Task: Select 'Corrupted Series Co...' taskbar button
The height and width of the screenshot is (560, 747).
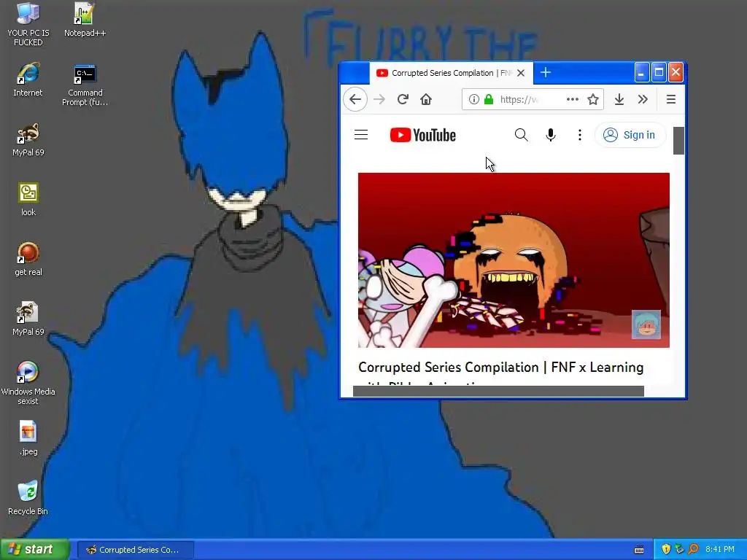Action: point(135,550)
